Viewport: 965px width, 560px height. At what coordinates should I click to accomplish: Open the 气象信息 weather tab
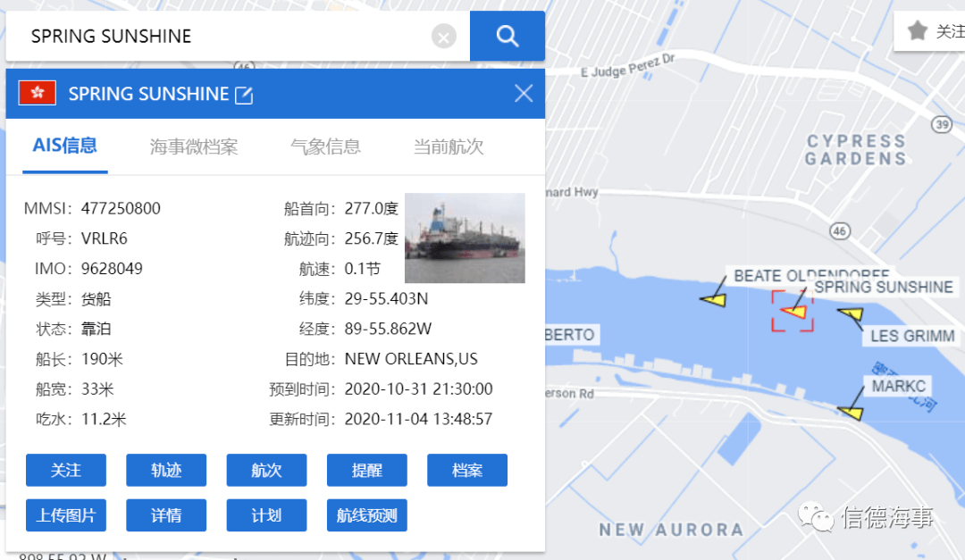click(x=325, y=146)
